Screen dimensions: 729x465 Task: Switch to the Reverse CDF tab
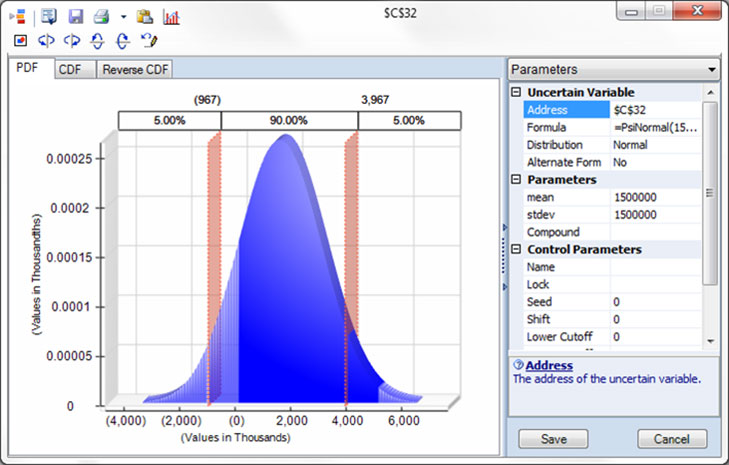(135, 70)
